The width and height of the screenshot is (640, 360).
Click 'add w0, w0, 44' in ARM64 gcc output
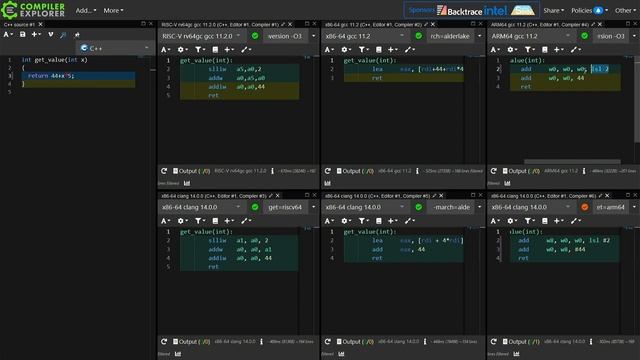tap(552, 78)
